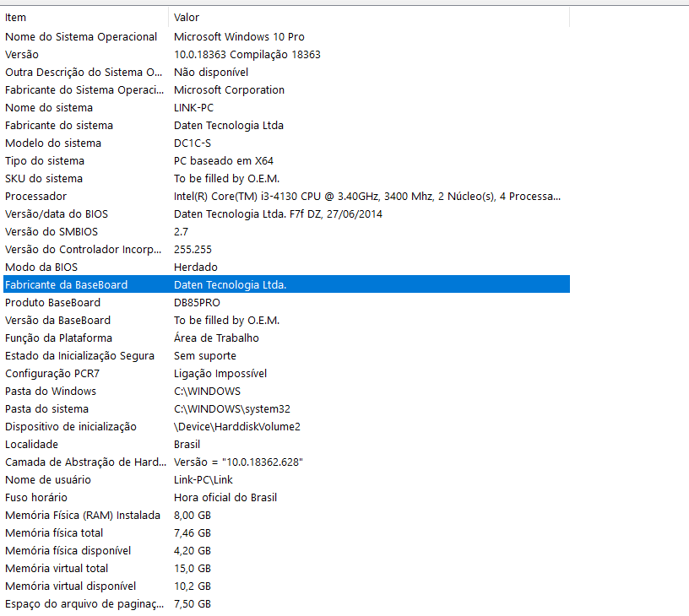Select the Nome do Sistema Operacional row
This screenshot has height=616, width=689.
pos(286,37)
